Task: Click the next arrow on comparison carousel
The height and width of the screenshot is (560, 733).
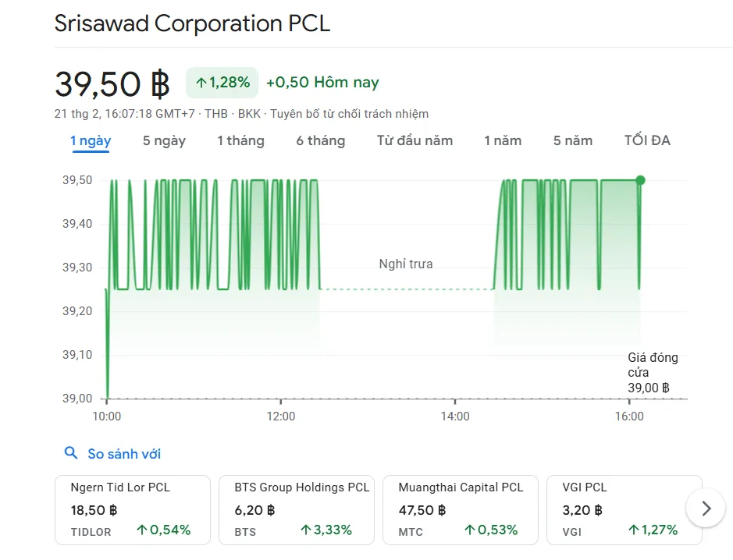Action: point(706,509)
